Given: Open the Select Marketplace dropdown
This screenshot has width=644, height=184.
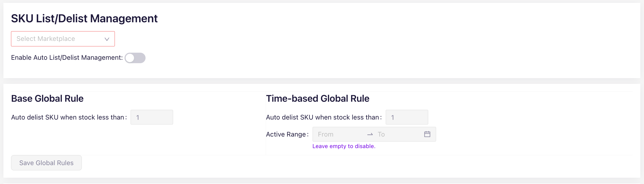Looking at the screenshot, I should pos(63,39).
